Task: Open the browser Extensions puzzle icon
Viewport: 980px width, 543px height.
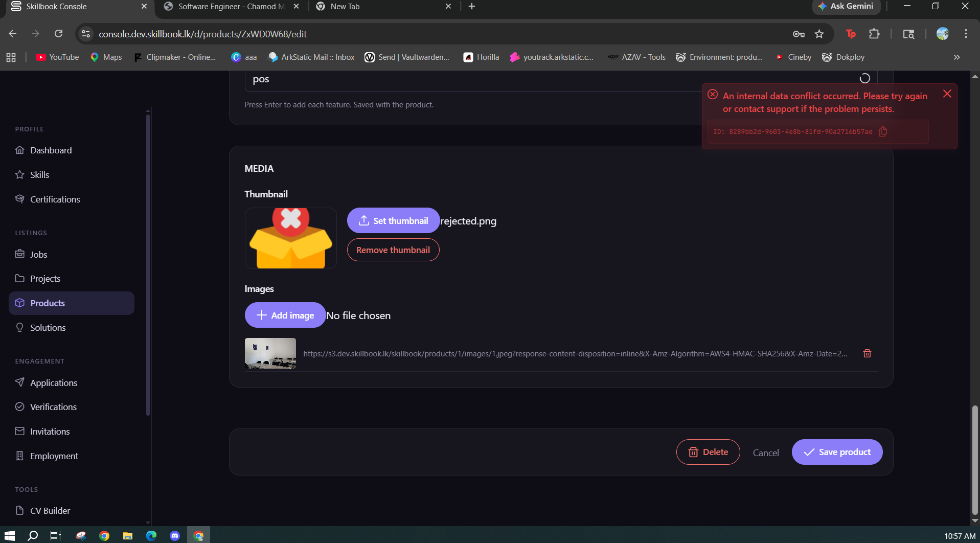Action: click(874, 34)
